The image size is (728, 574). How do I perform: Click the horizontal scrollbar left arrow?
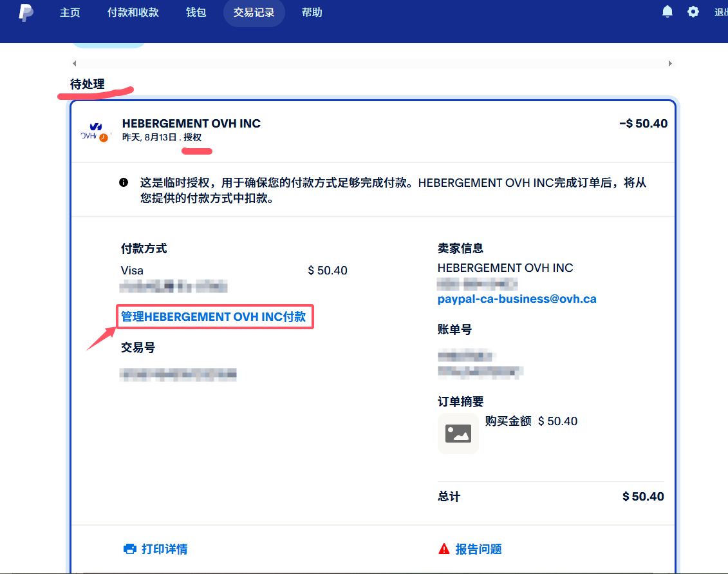[x=74, y=63]
